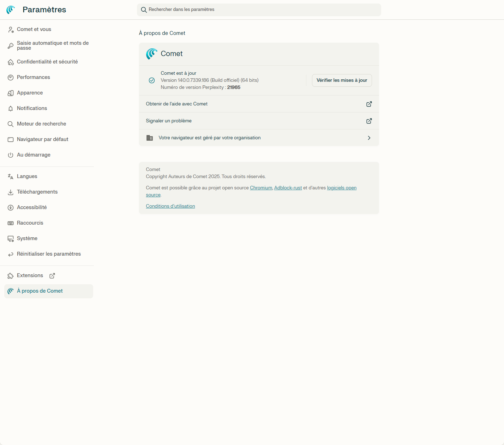The height and width of the screenshot is (445, 504).
Task: Click the Au démarrage power icon
Action: (x=11, y=155)
